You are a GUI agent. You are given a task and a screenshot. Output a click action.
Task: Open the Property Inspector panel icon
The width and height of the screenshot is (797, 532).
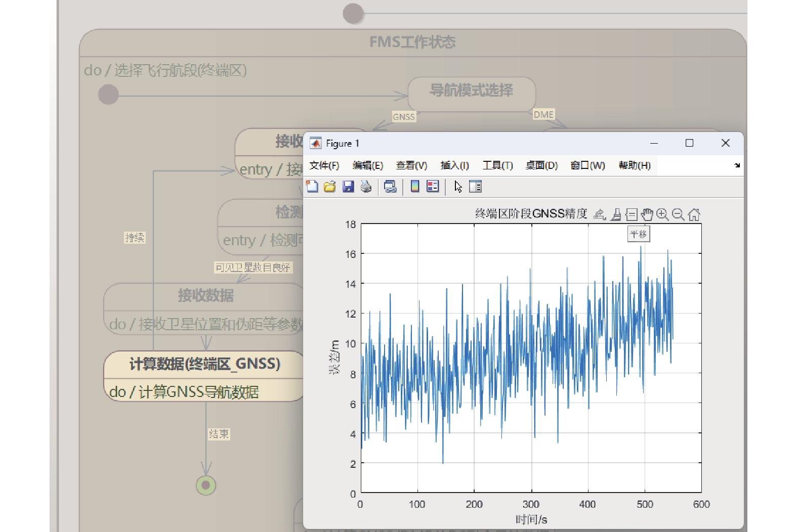(x=475, y=187)
